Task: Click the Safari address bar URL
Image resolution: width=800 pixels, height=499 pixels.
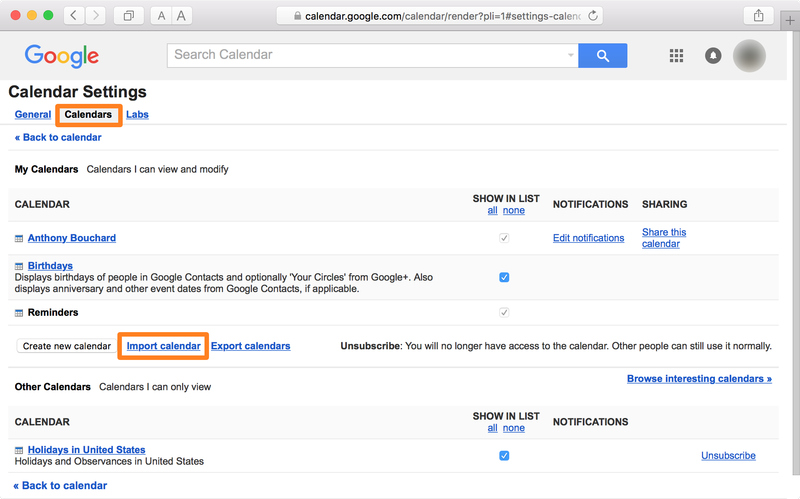Action: 442,16
